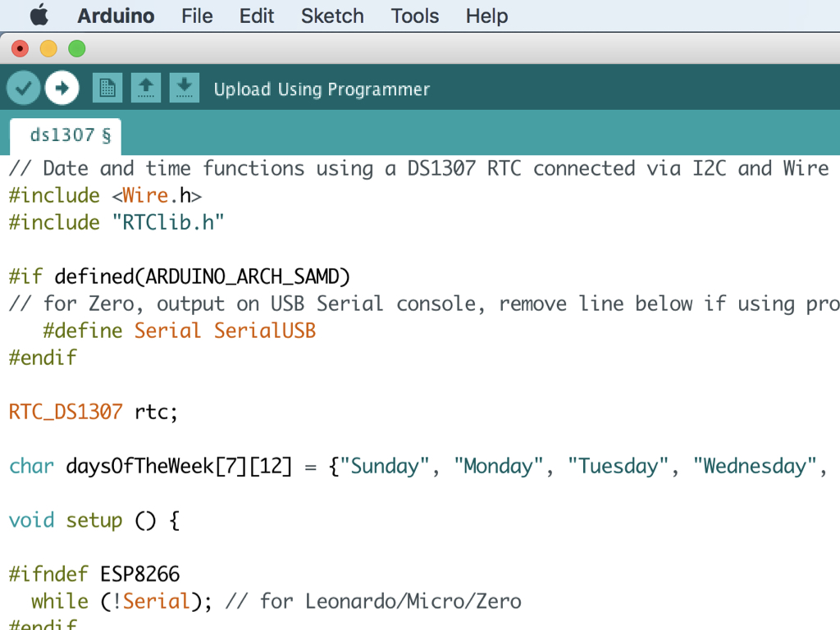This screenshot has height=630, width=840.
Task: Click the comment line starting '// for Zero'
Action: (424, 304)
